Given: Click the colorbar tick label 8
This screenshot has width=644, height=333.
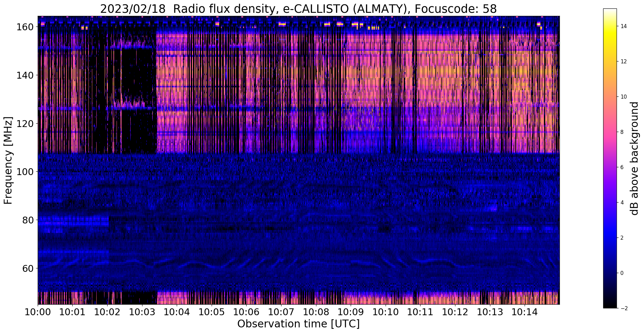Looking at the screenshot, I should pos(622,132).
